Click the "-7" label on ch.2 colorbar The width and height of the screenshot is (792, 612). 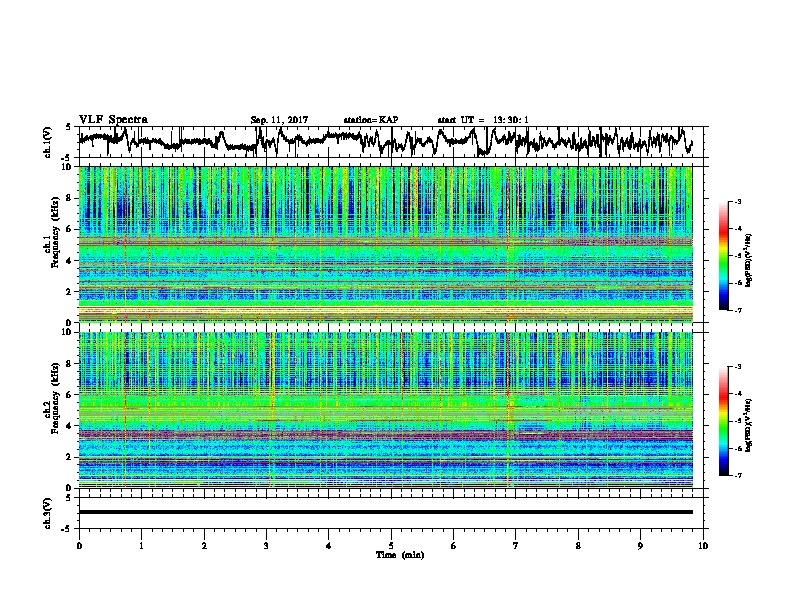pyautogui.click(x=737, y=475)
